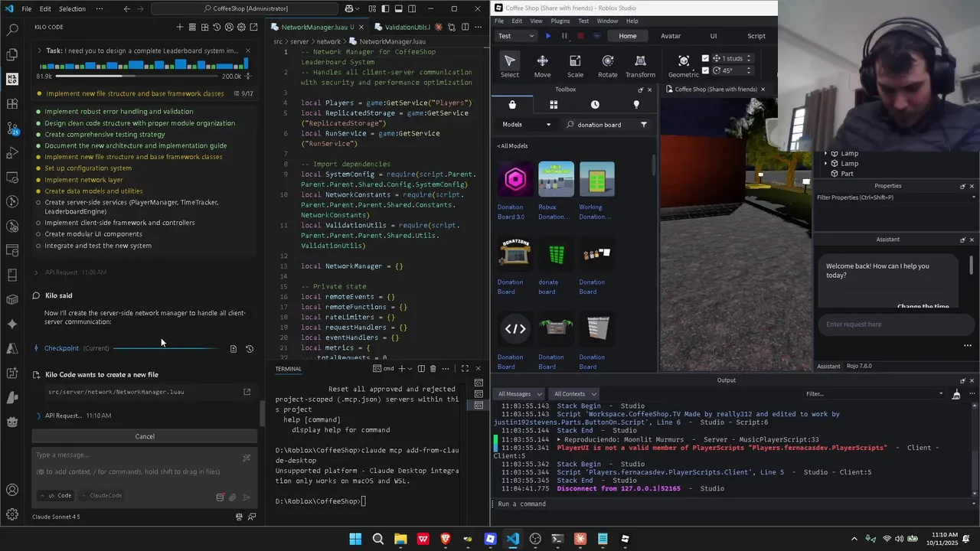The image size is (980, 551).
Task: Open Roblox Studio Plugins menu
Action: [560, 21]
